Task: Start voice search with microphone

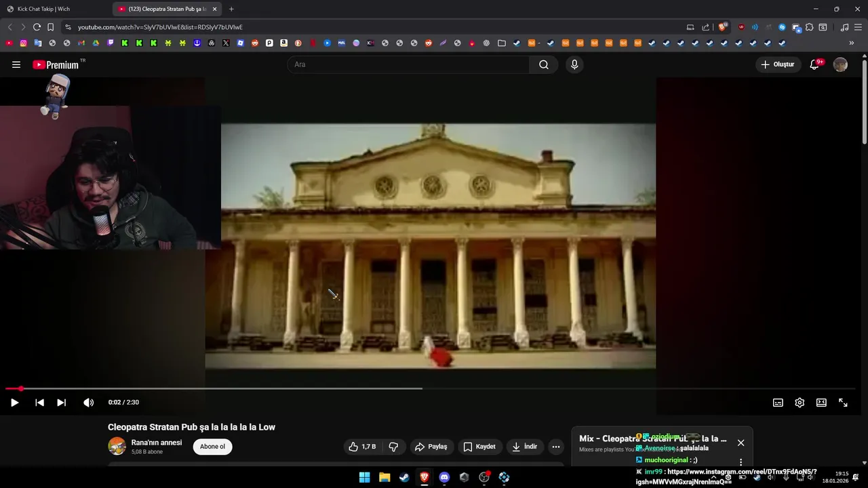Action: (574, 64)
